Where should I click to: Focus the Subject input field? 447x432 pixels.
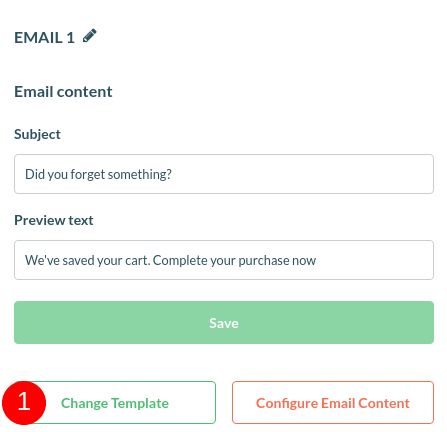pyautogui.click(x=224, y=174)
